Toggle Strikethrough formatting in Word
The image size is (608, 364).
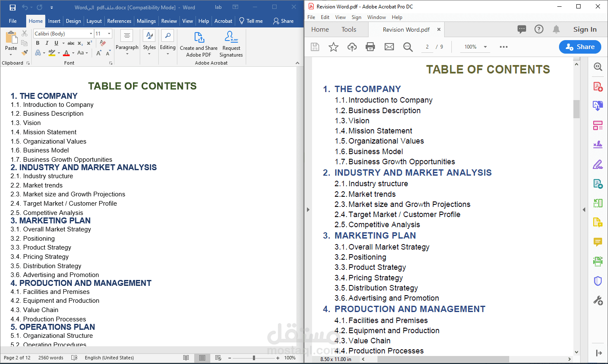(x=71, y=43)
